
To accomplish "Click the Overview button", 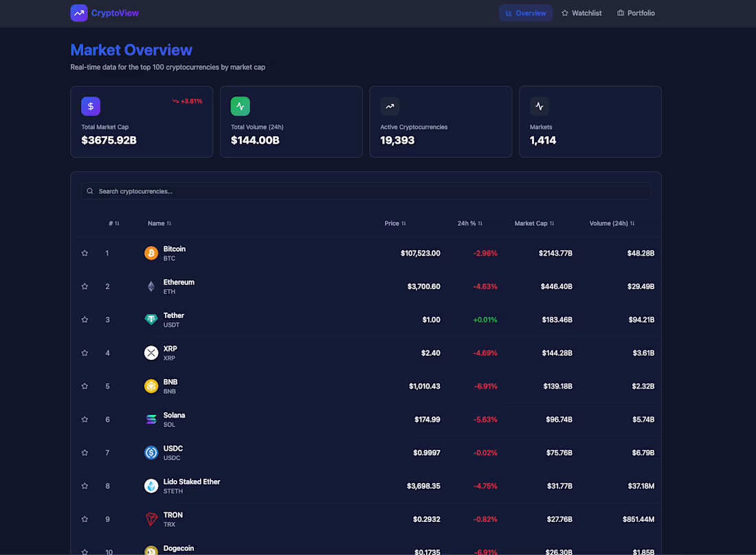I will point(526,13).
